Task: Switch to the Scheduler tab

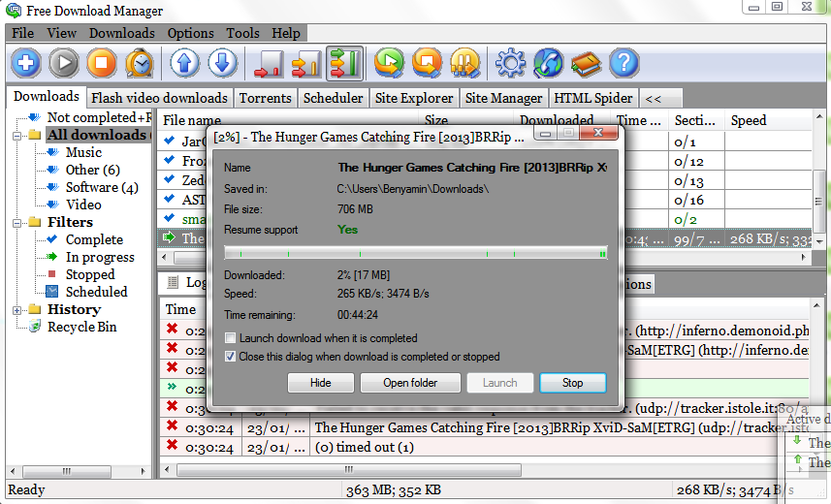Action: 333,98
